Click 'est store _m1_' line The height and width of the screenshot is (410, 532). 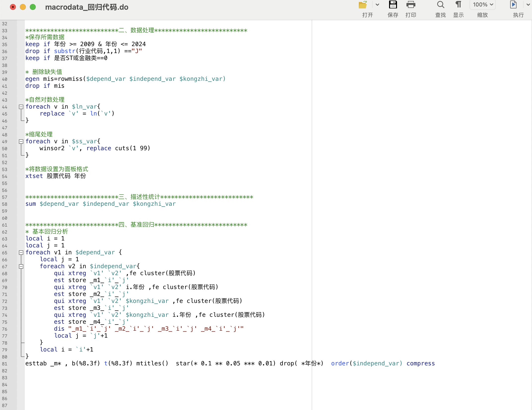(91, 280)
